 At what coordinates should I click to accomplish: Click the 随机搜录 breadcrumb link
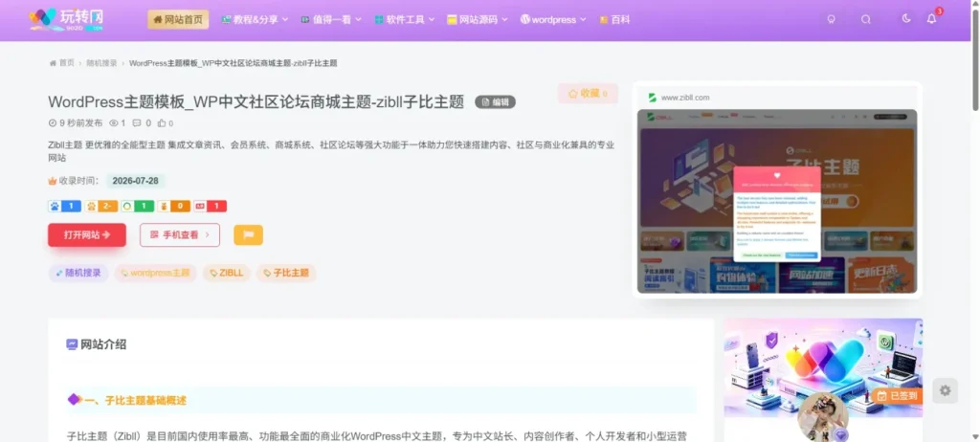click(101, 63)
